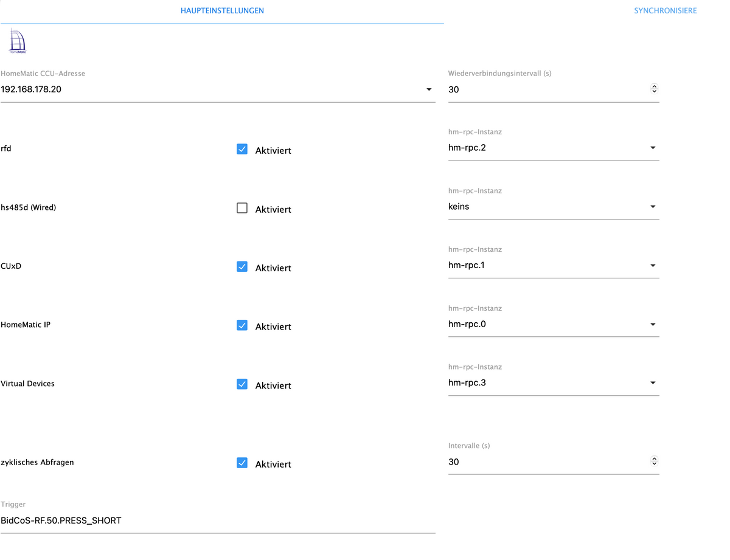
Task: Expand the hs485d instance dropdown showing keins
Action: coord(554,207)
